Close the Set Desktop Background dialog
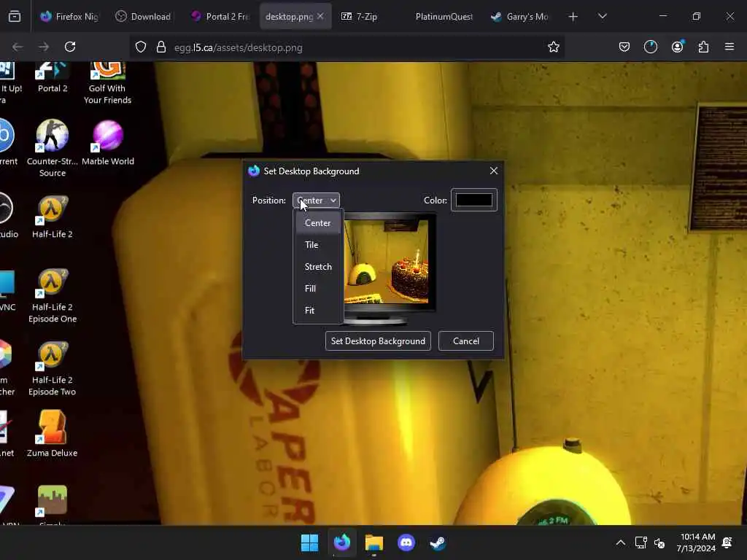Image resolution: width=747 pixels, height=560 pixels. pos(494,171)
